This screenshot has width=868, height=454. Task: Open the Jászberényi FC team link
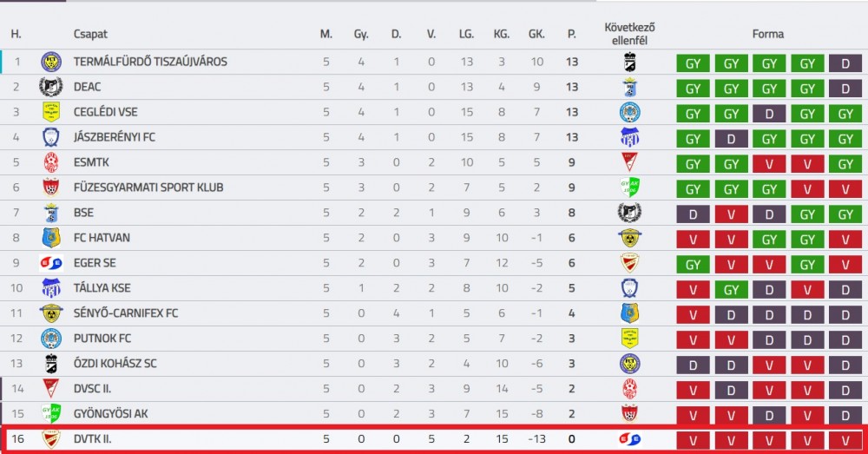pos(114,137)
